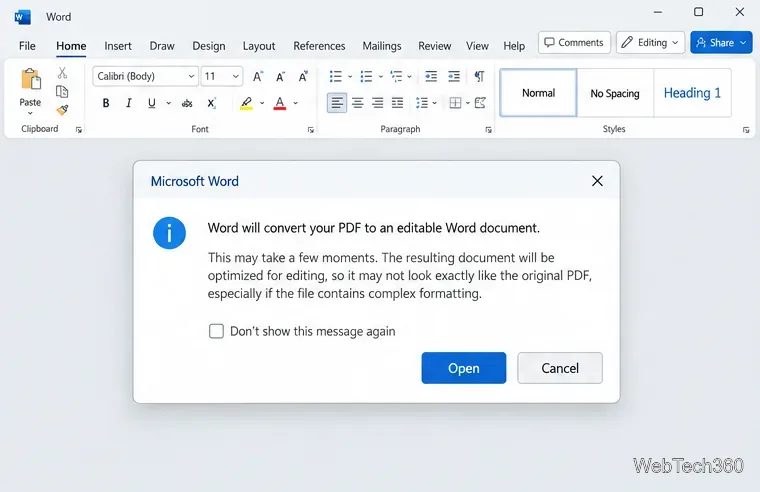Viewport: 760px width, 492px height.
Task: Click Open to convert the PDF
Action: 464,368
